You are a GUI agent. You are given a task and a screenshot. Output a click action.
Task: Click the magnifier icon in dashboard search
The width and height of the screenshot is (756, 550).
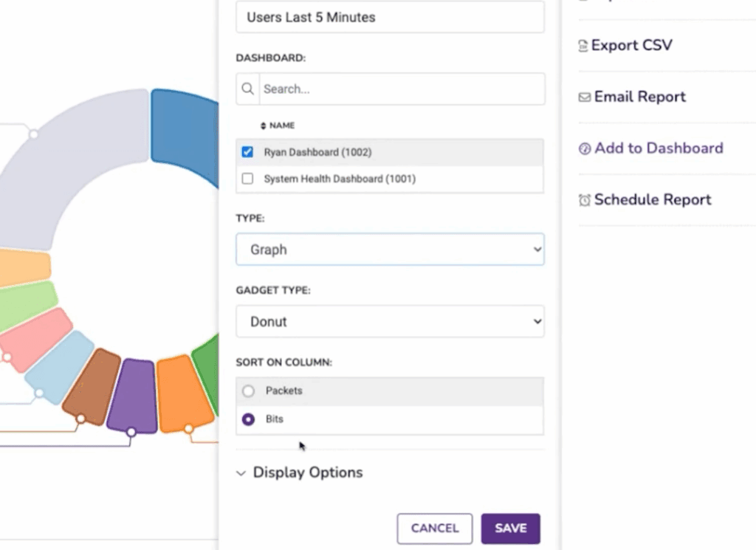click(x=247, y=89)
